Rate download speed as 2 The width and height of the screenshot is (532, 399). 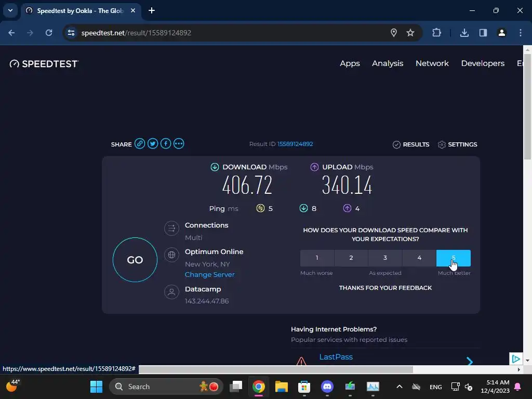[x=351, y=258]
